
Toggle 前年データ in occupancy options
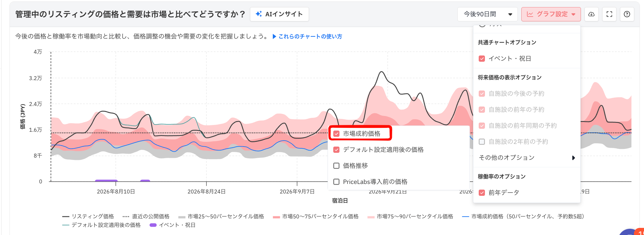(x=482, y=193)
